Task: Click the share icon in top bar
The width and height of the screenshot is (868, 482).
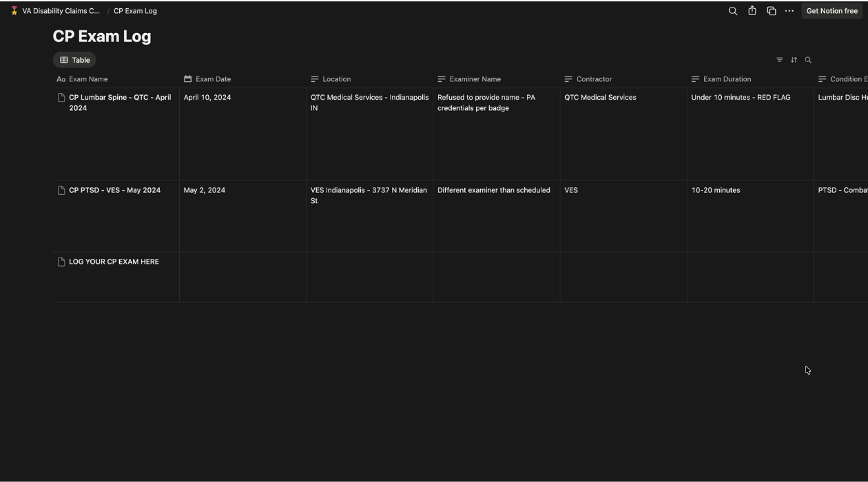Action: coord(752,11)
